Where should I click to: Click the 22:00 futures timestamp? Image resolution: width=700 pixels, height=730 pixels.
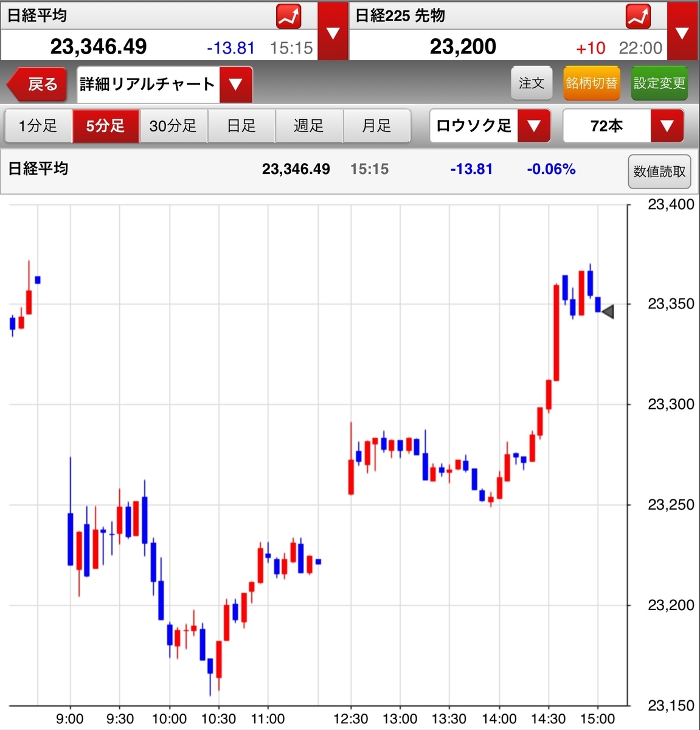click(640, 48)
